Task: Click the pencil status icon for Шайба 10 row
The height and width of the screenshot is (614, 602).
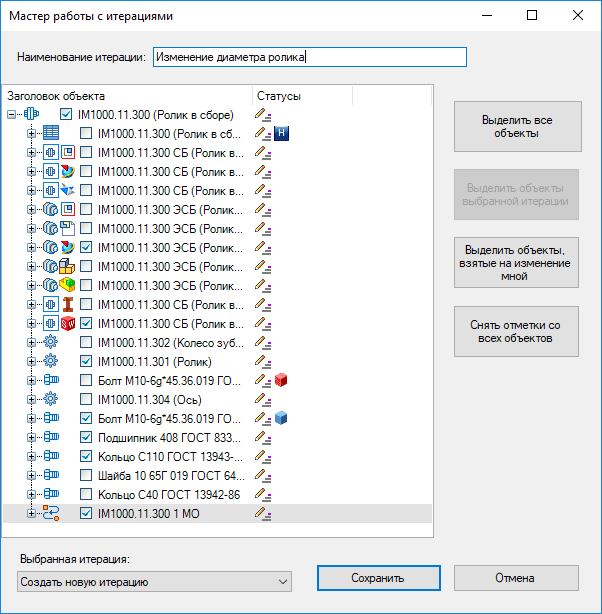Action: pos(263,475)
